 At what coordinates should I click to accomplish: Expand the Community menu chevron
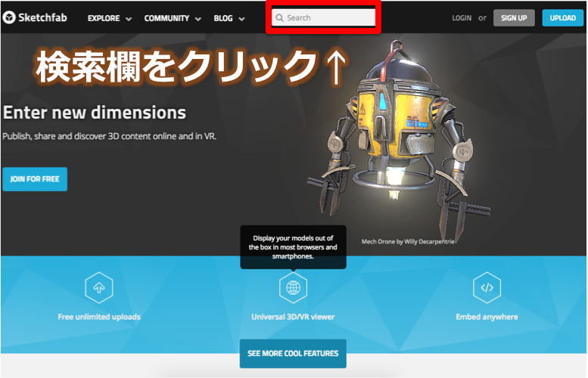click(x=198, y=19)
